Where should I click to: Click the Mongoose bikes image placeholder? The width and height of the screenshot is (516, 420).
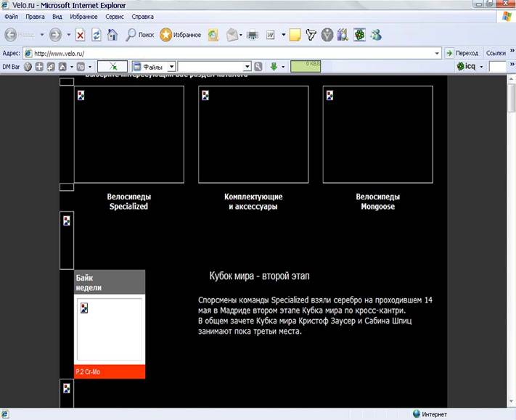coord(378,134)
